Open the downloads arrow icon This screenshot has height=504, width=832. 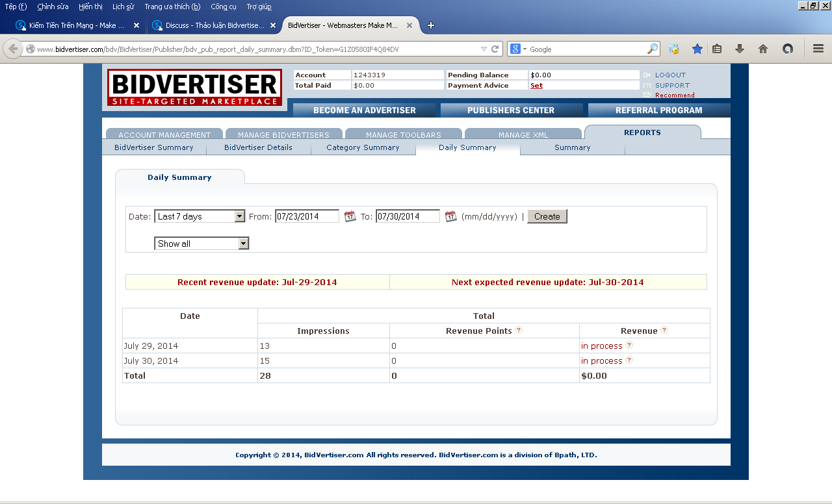[x=740, y=49]
